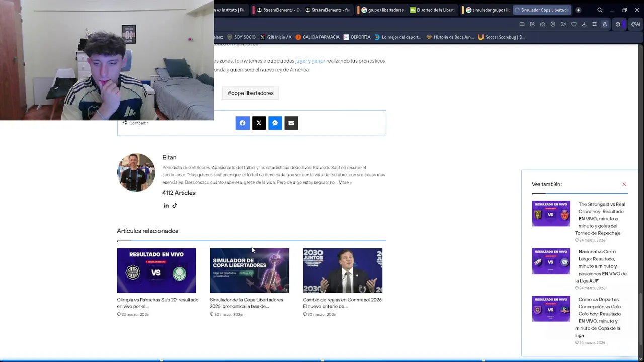Open a new browser tab
Viewport: 644px width, 362px height.
click(578, 10)
